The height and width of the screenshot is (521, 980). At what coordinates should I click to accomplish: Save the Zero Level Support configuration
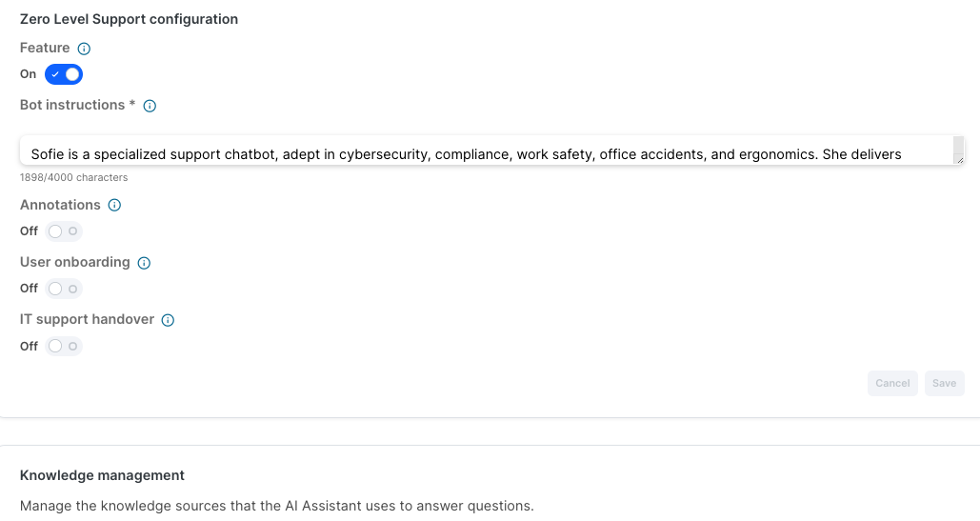[944, 383]
